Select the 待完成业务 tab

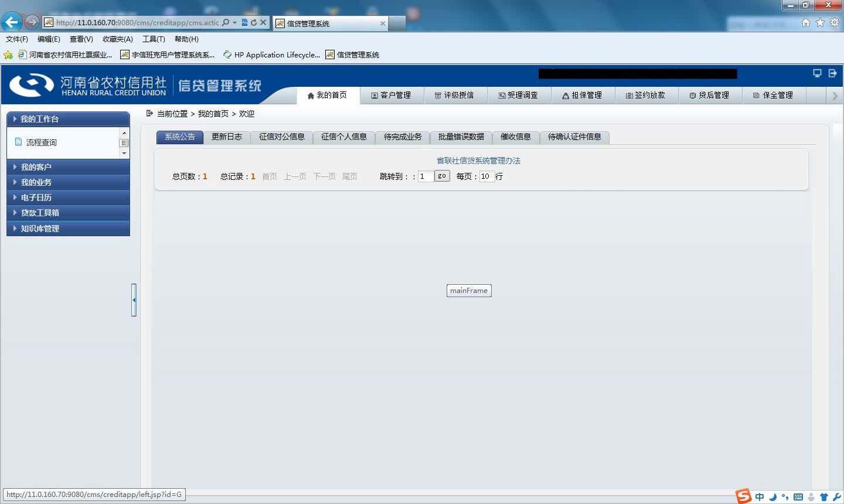coord(403,137)
